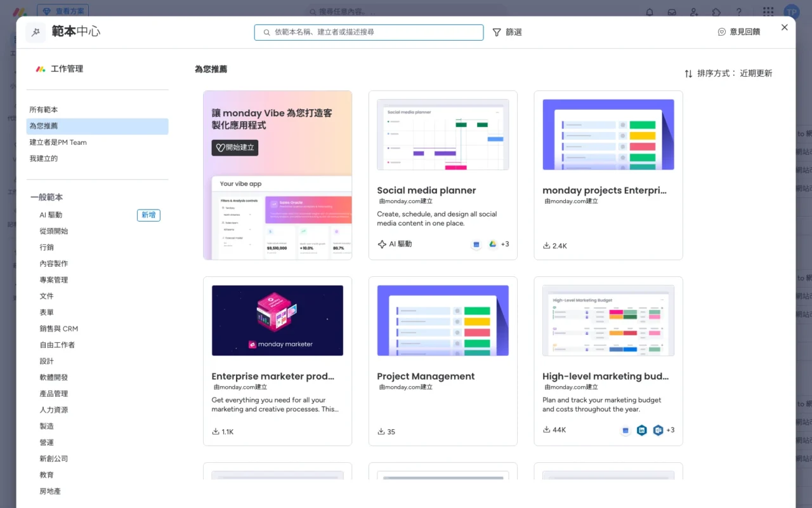Image resolution: width=812 pixels, height=508 pixels.
Task: Click the 1.1K download icon
Action: point(216,432)
